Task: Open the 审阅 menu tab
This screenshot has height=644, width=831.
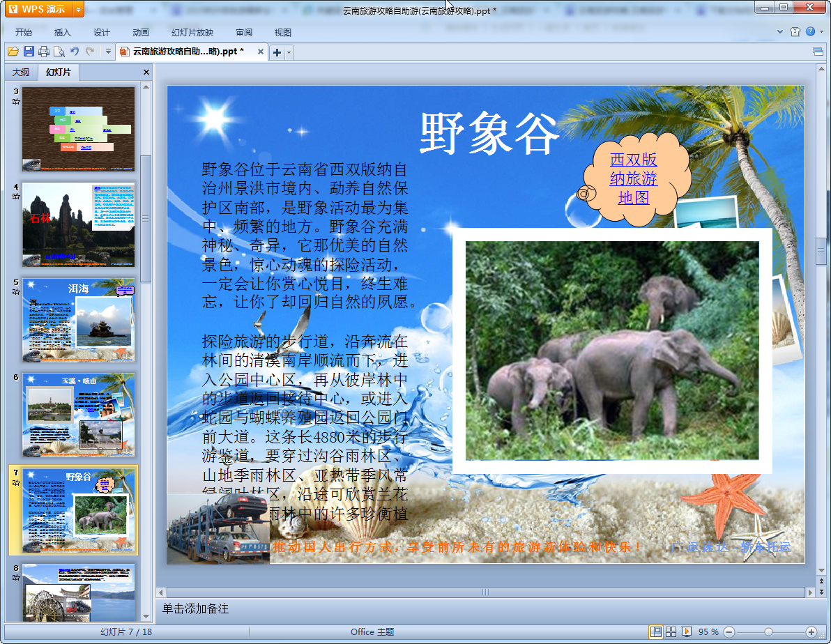Action: pos(244,32)
